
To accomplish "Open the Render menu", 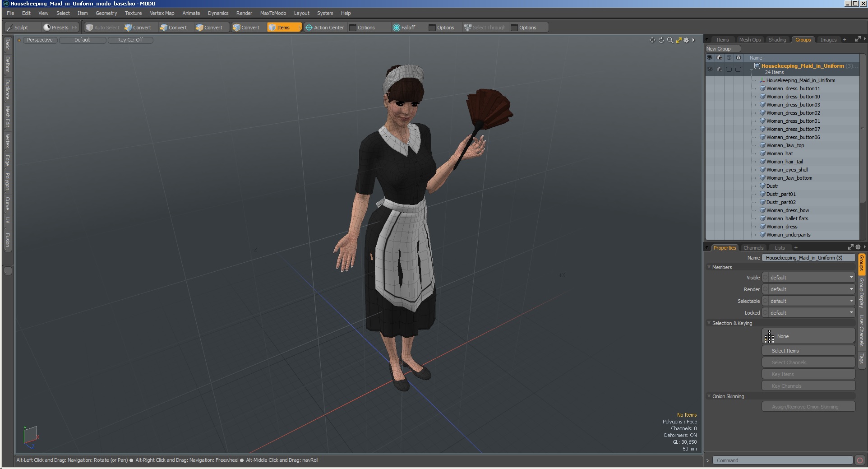I will pyautogui.click(x=244, y=13).
